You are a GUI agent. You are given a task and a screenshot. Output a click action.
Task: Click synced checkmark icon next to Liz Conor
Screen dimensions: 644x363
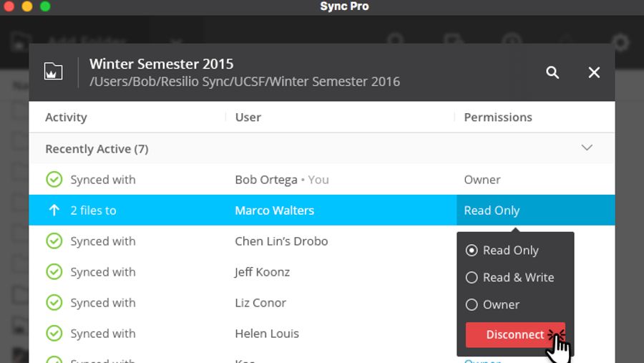coord(54,303)
